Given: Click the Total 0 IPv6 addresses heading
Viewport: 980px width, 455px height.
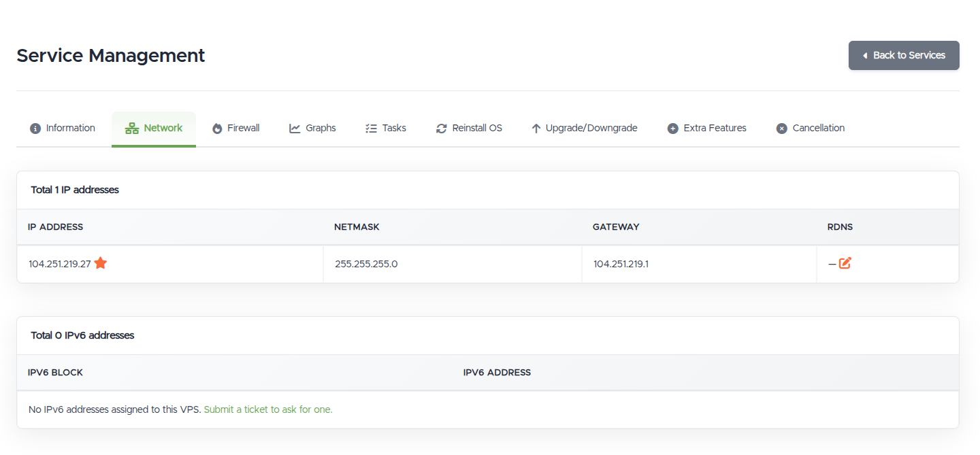Looking at the screenshot, I should [x=82, y=335].
